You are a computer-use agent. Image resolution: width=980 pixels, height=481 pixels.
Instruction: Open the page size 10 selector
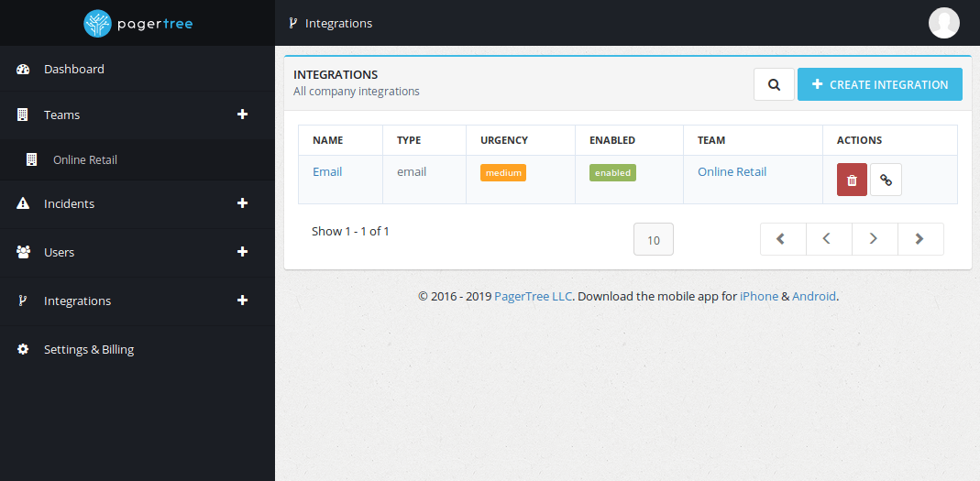(653, 240)
